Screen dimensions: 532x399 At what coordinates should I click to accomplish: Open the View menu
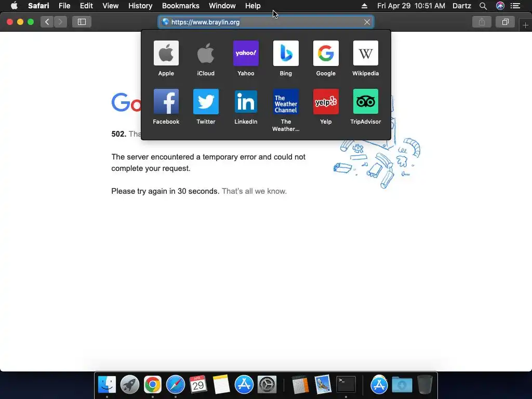(111, 6)
